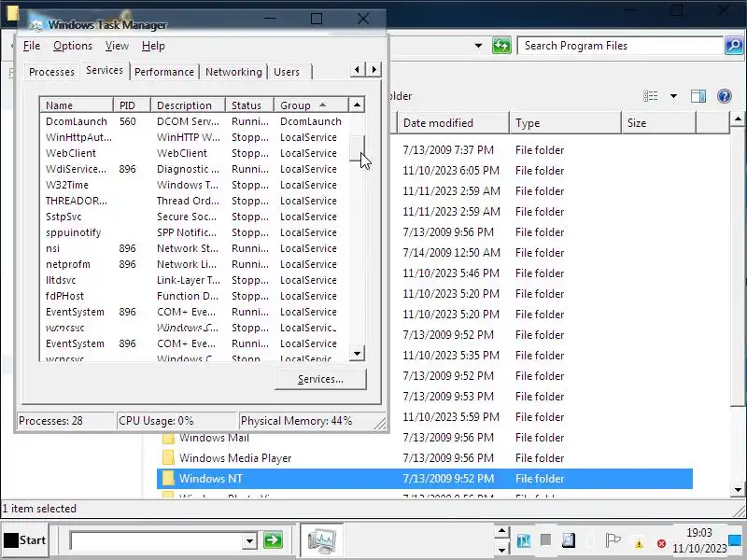Click the red error tray icon
Screen dimensions: 747x560
point(661,543)
